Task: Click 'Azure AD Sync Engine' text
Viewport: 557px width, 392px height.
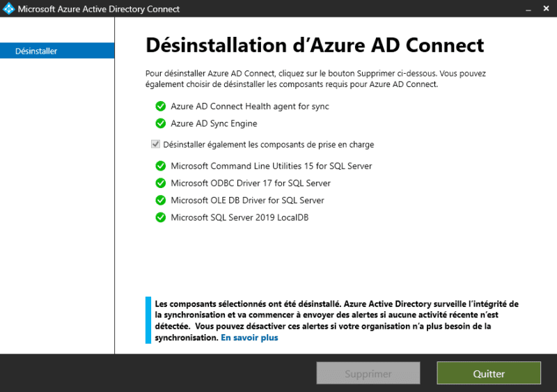Action: pyautogui.click(x=214, y=123)
